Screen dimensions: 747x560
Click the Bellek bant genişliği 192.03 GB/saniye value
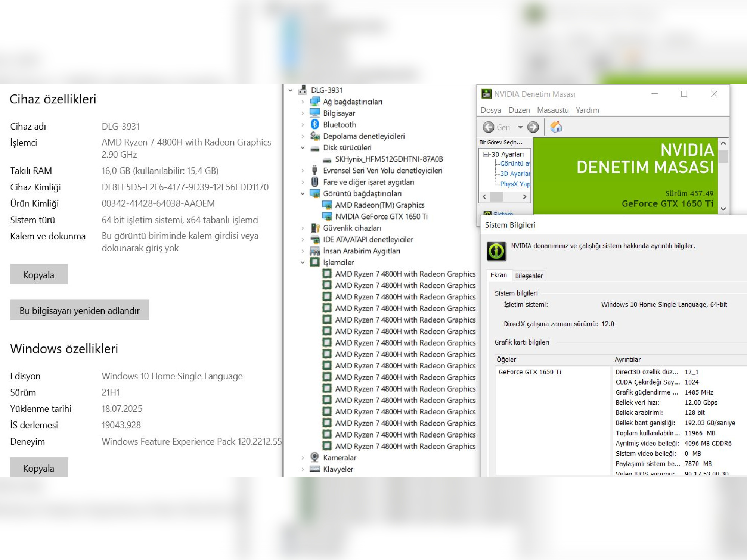(710, 423)
